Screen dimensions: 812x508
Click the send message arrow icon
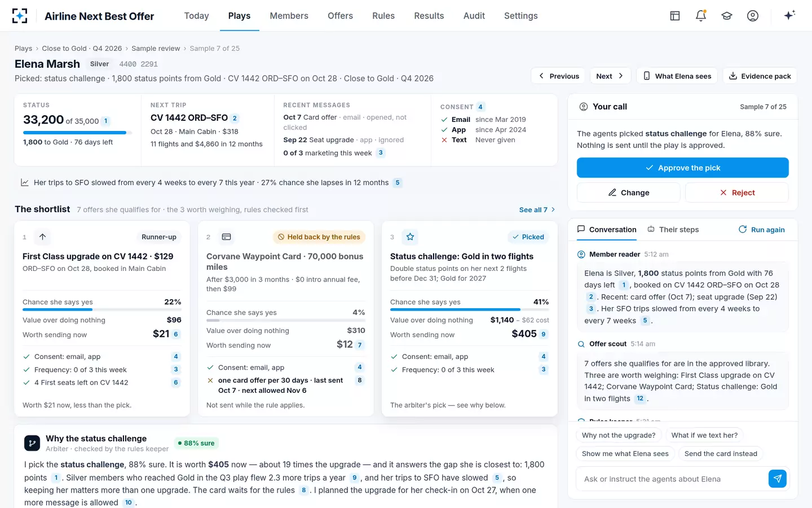(x=778, y=479)
